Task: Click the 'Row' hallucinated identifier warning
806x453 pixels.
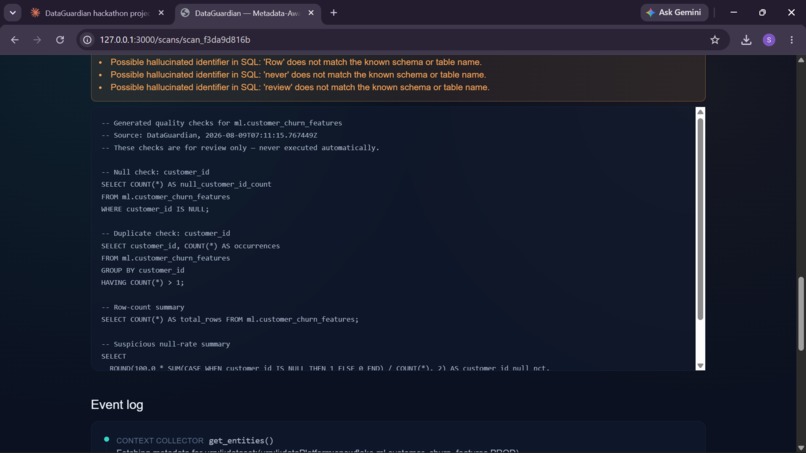Action: [296, 62]
